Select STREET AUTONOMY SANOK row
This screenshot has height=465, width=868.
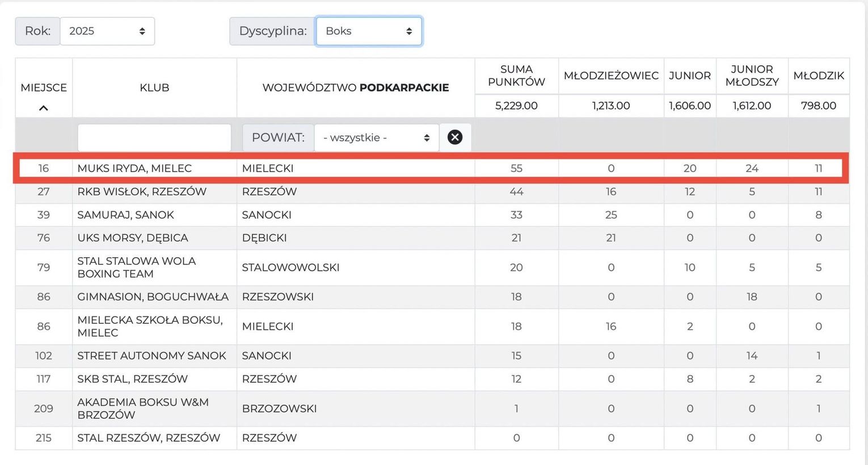pos(151,356)
